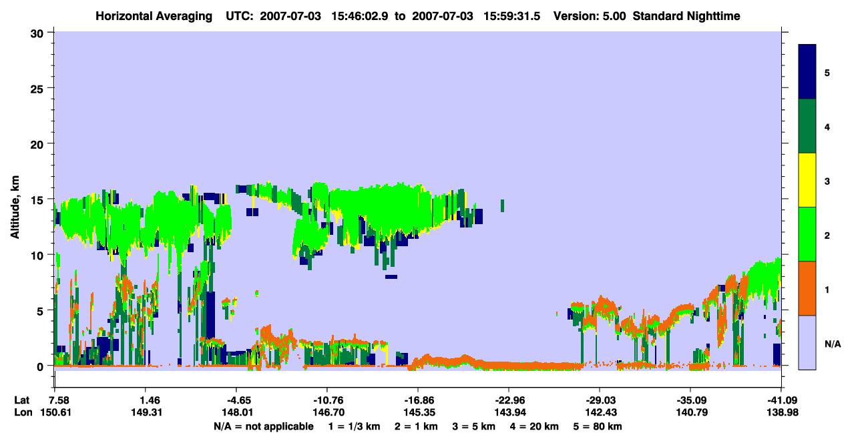Image resolution: width=868 pixels, height=445 pixels.
Task: Click 'Version: 5.00' in the title
Action: [x=590, y=16]
